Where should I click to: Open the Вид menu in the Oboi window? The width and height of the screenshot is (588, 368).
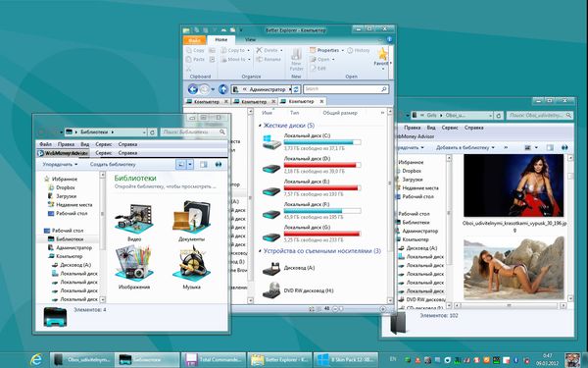point(431,128)
